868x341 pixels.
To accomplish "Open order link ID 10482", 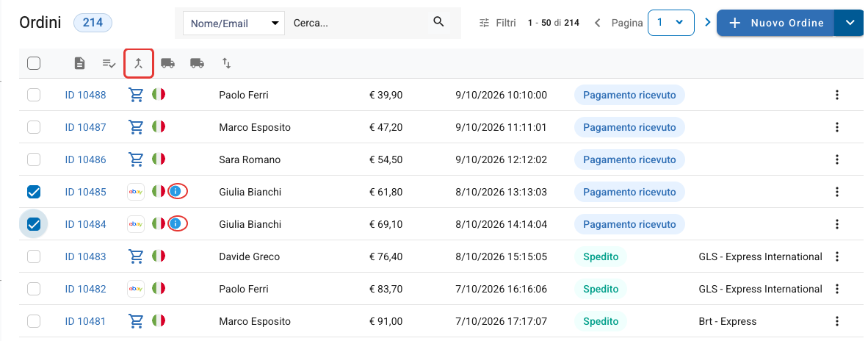I will [85, 289].
